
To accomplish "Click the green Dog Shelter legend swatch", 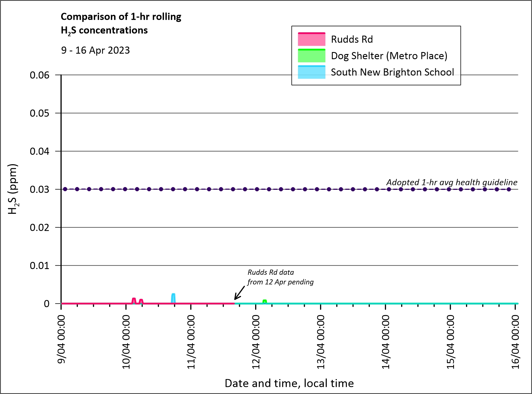I will click(311, 56).
